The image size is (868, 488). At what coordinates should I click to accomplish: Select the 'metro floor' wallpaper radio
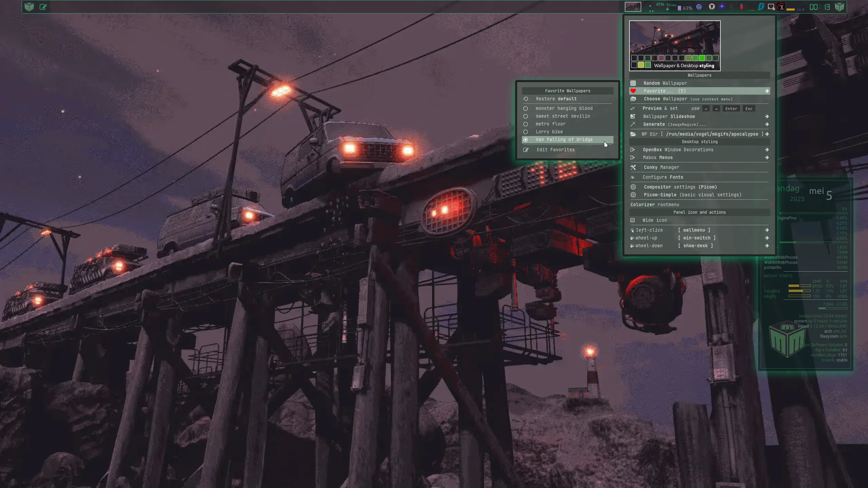pos(525,124)
